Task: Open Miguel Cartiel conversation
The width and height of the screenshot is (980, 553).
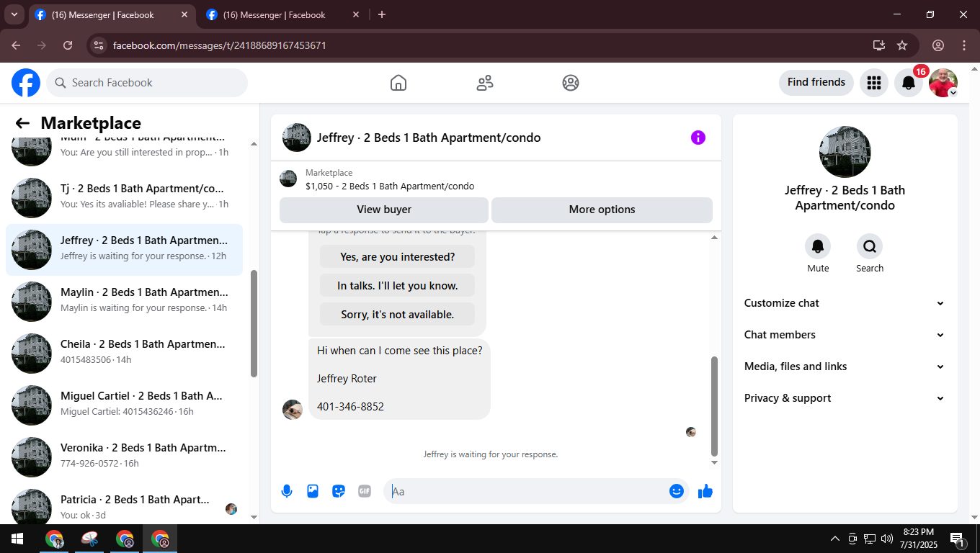Action: click(124, 405)
